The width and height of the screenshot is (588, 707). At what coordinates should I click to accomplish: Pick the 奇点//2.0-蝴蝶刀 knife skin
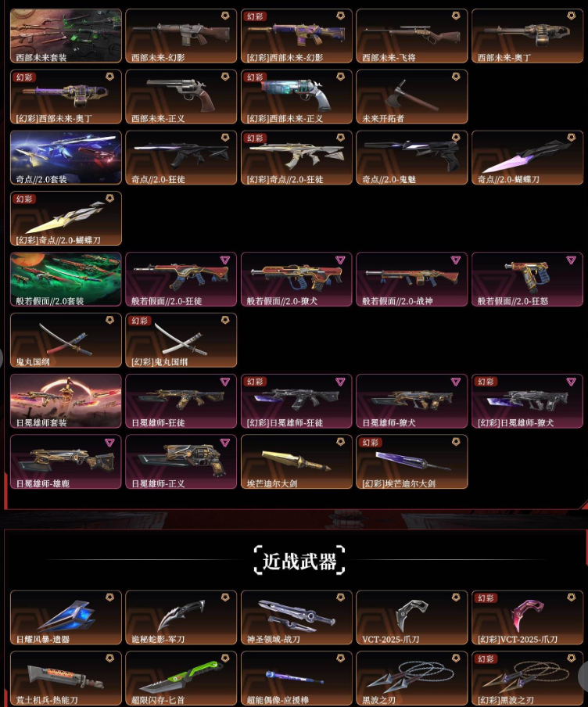[527, 157]
